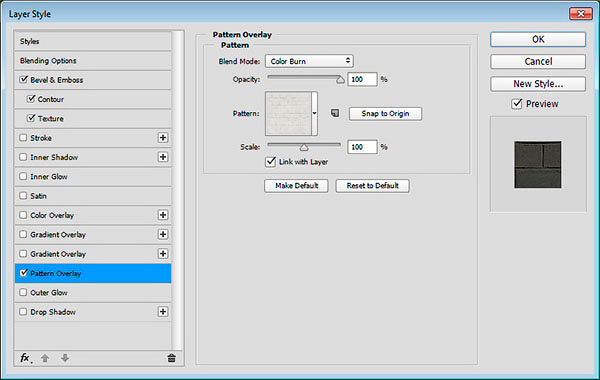600x380 pixels.
Task: Click the Scale percentage input field
Action: [x=362, y=147]
